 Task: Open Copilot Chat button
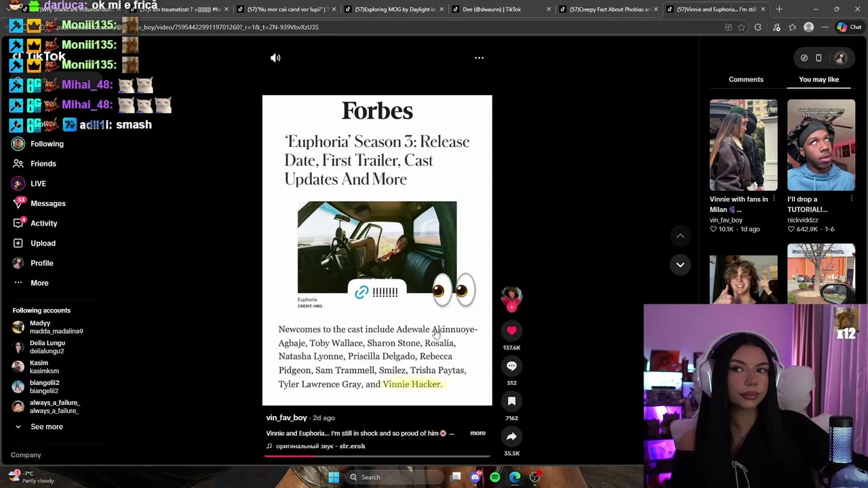click(848, 27)
